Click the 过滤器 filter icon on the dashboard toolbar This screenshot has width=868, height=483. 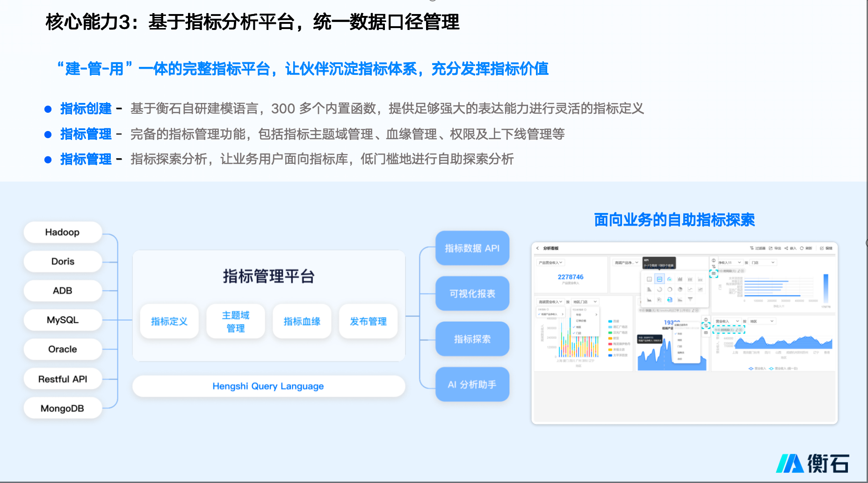coord(752,248)
